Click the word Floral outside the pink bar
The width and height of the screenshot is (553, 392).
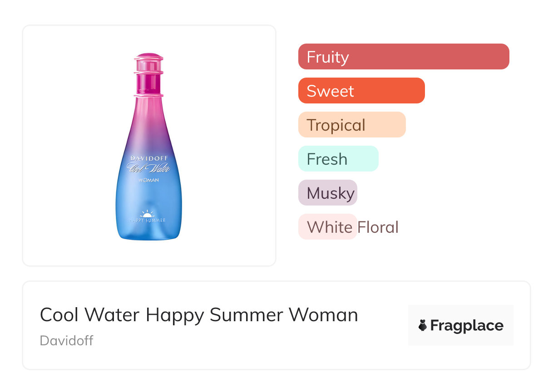tap(378, 227)
